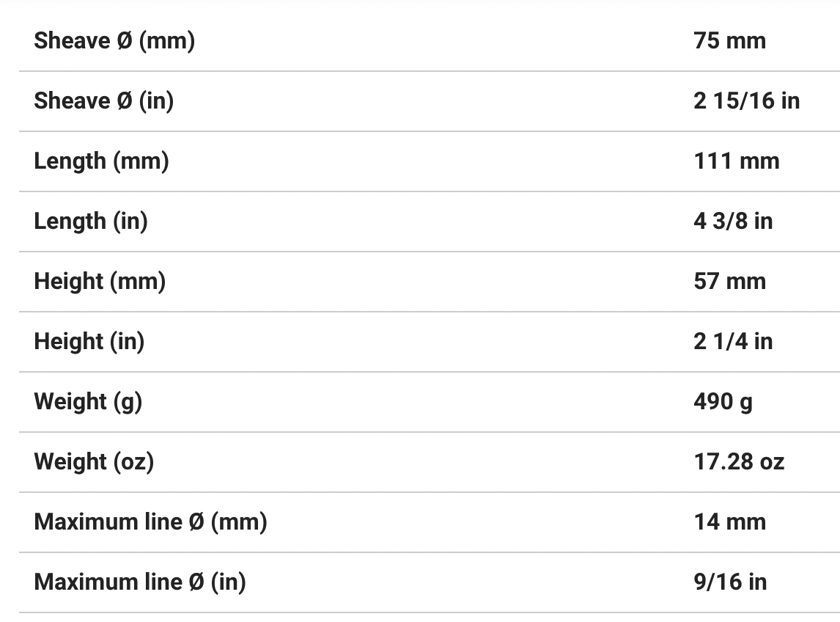840x622 pixels.
Task: Select the "17.28 oz" weight value
Action: click(x=739, y=462)
